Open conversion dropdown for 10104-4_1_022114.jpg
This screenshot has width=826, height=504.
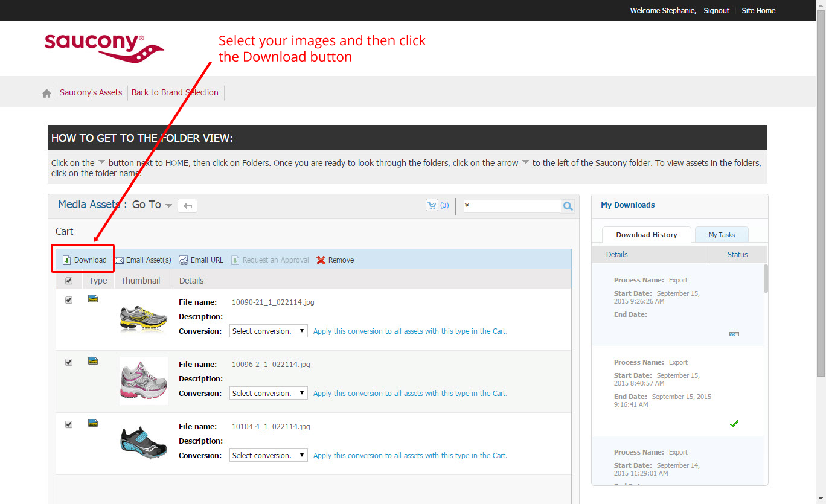click(269, 455)
